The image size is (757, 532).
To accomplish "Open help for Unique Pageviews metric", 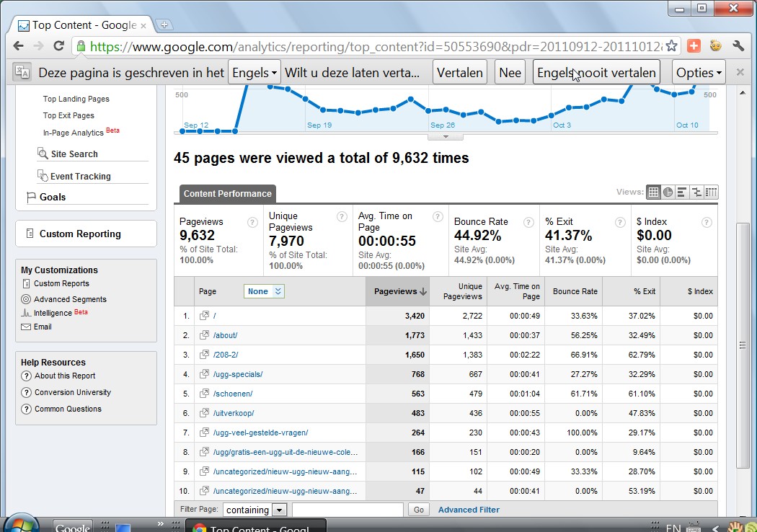I will tap(342, 216).
